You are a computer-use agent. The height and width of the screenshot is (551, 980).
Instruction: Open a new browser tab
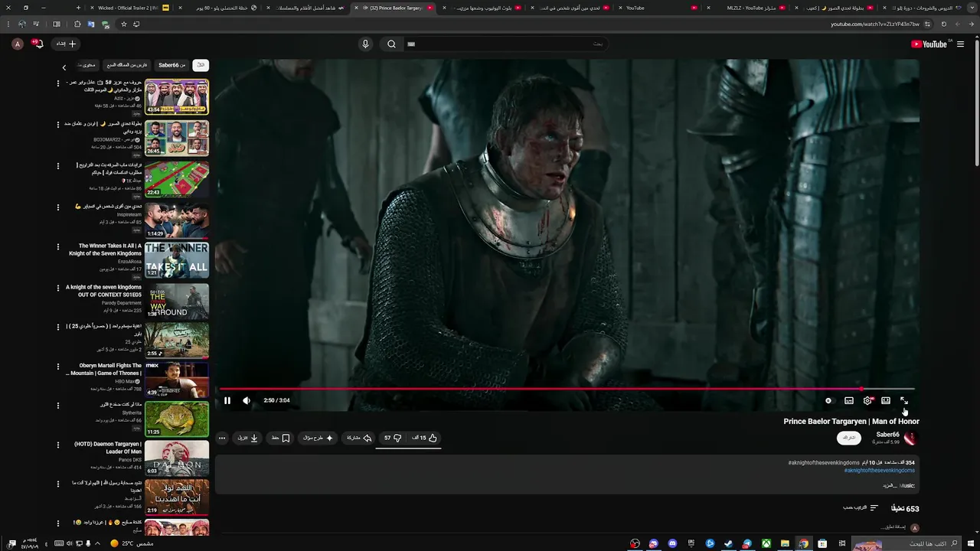coord(78,8)
